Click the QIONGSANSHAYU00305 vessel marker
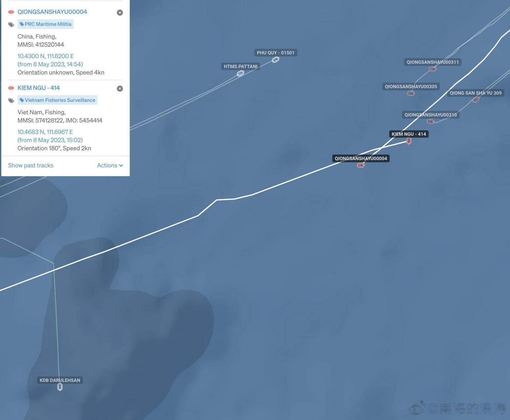 [x=411, y=94]
